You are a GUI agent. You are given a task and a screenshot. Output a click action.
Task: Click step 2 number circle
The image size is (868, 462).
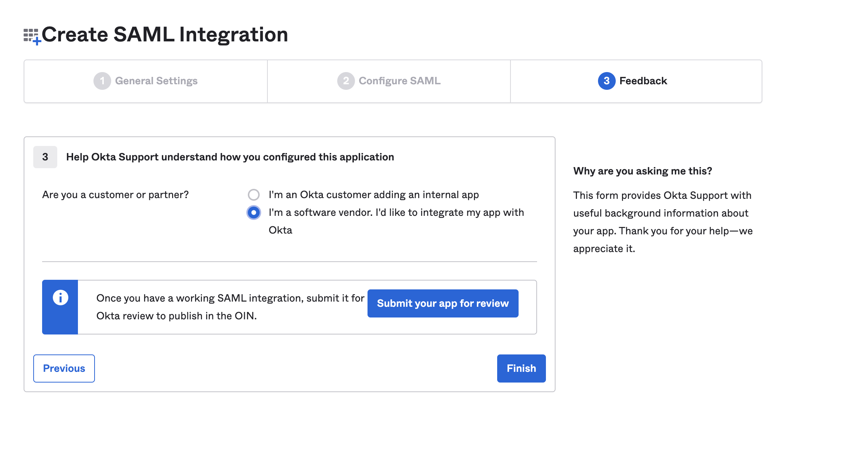point(346,81)
